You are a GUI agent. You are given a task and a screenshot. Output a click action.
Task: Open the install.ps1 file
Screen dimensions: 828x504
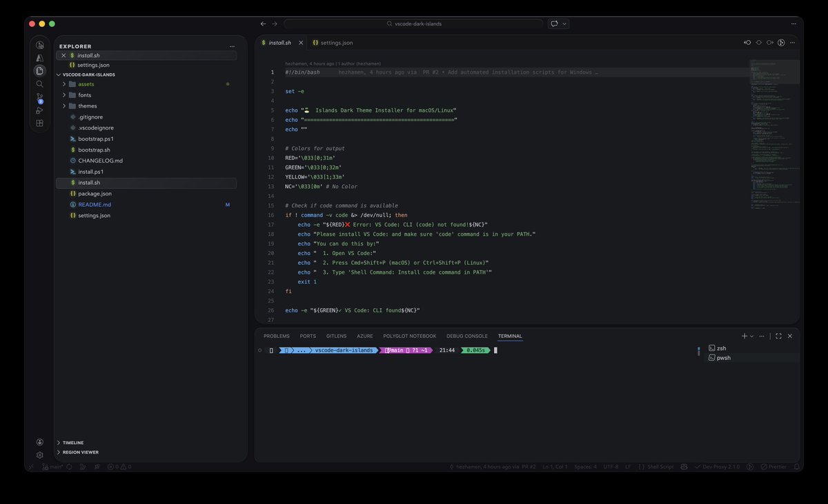tap(146, 172)
